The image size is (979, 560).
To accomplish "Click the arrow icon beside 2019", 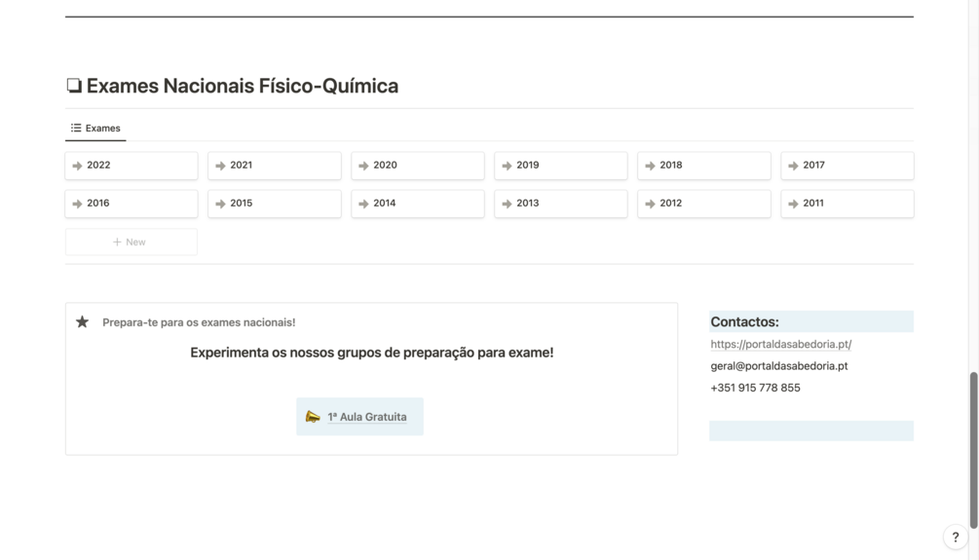I will (x=507, y=166).
